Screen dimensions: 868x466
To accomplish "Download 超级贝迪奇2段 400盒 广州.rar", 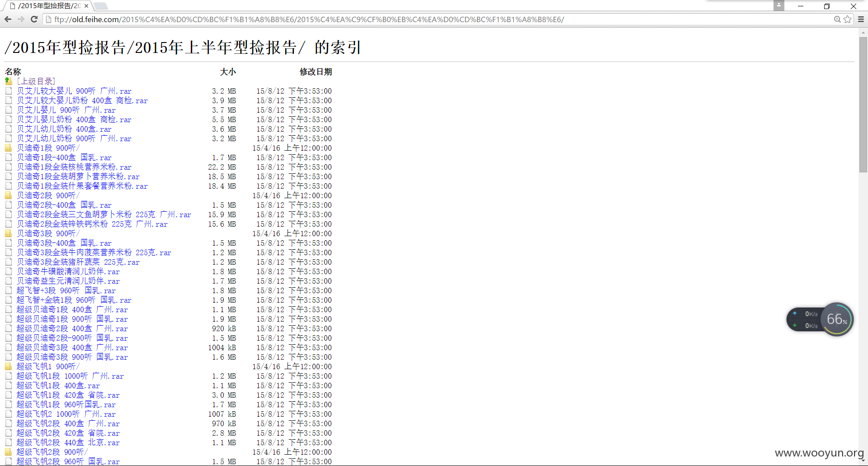I will 72,328.
